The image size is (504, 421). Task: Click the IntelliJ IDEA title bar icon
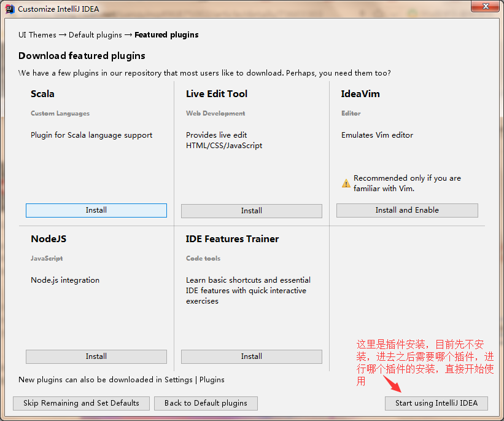[10, 9]
